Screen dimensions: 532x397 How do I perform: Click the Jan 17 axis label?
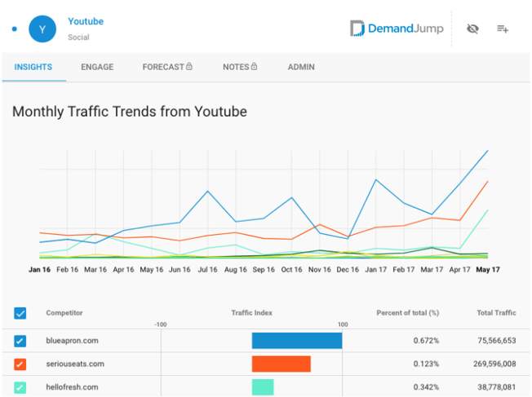[x=376, y=270]
